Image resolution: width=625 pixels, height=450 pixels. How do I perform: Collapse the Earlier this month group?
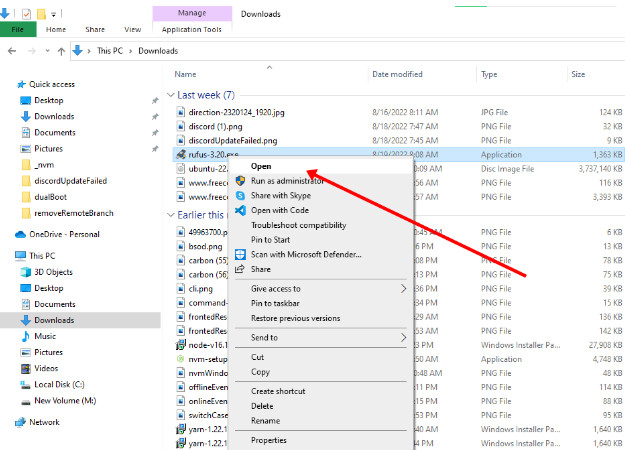coord(171,215)
